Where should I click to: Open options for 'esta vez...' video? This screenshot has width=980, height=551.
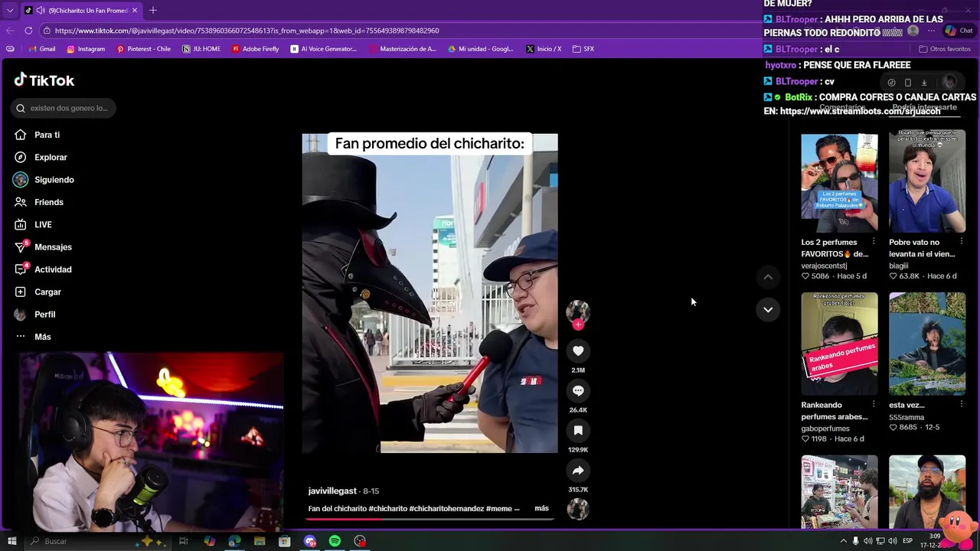coord(961,405)
